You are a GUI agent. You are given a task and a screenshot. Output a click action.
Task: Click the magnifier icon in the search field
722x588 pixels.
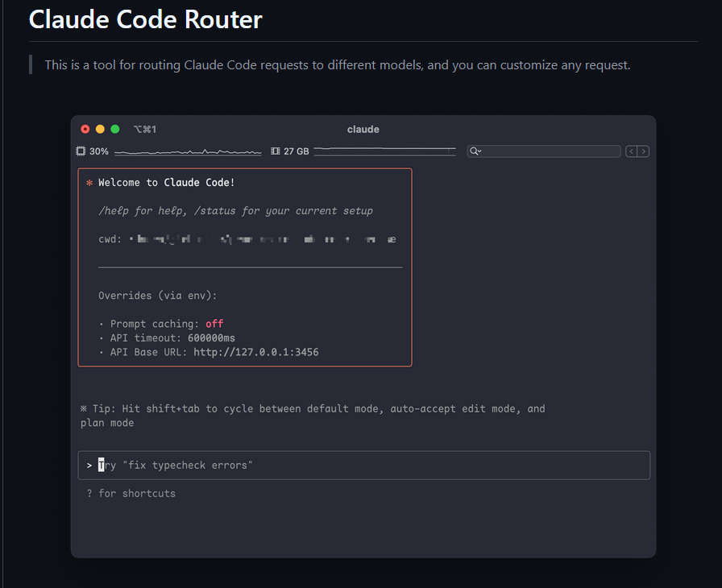point(475,151)
